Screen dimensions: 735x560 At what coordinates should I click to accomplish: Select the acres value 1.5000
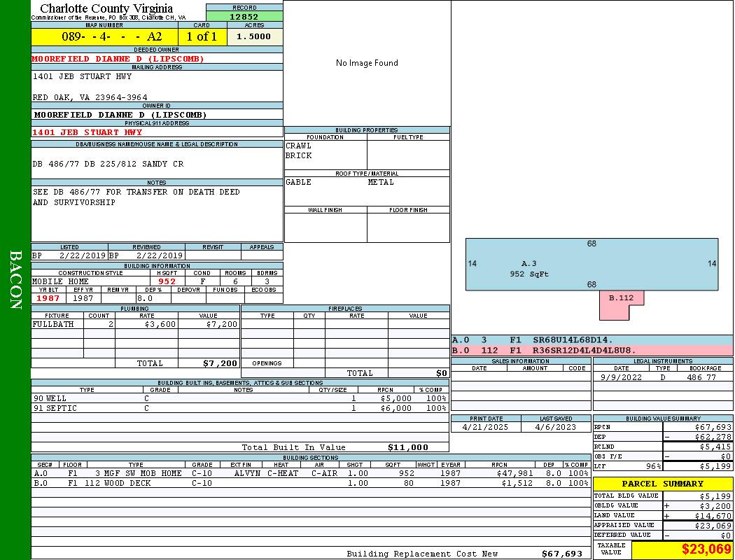[x=254, y=36]
